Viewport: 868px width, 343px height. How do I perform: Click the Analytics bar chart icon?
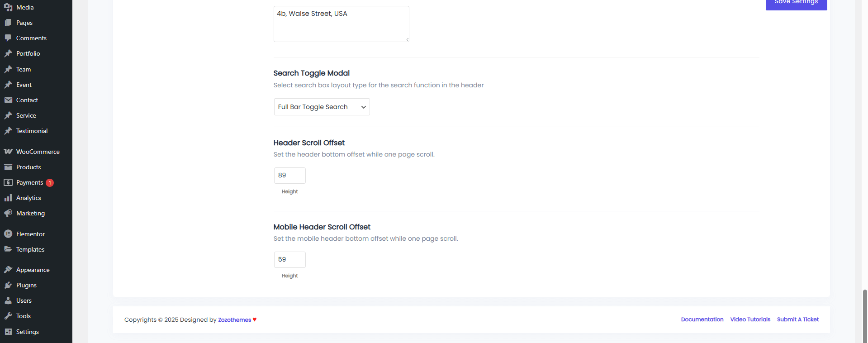click(8, 198)
